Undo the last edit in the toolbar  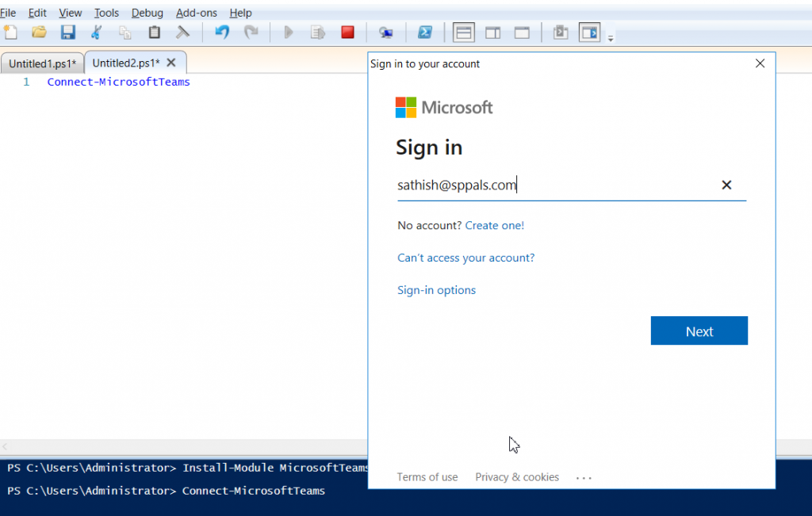point(222,32)
